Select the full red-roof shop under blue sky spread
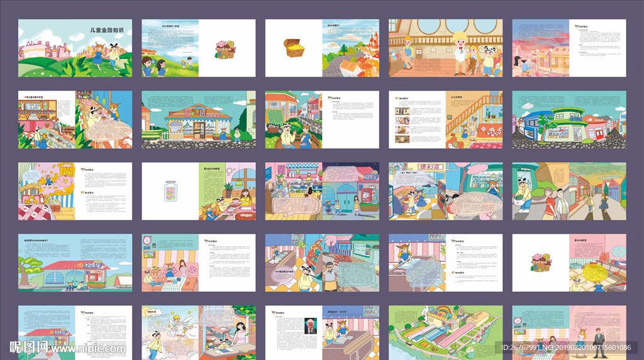This screenshot has width=644, height=360. click(x=75, y=263)
